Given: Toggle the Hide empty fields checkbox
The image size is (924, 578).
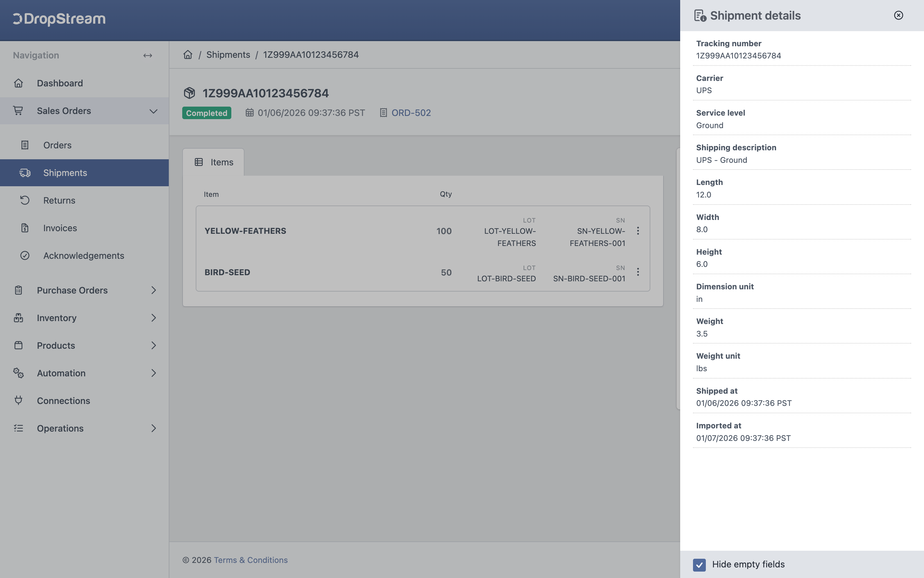Looking at the screenshot, I should pos(699,565).
